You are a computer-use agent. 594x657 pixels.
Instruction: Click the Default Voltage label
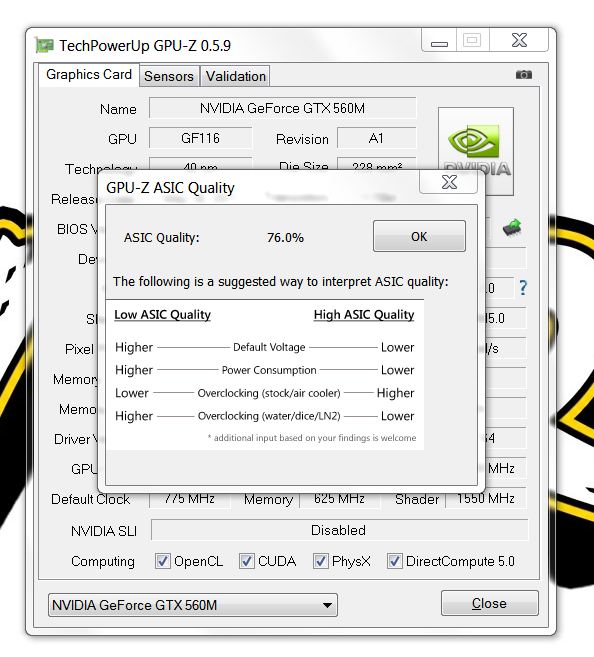click(269, 347)
